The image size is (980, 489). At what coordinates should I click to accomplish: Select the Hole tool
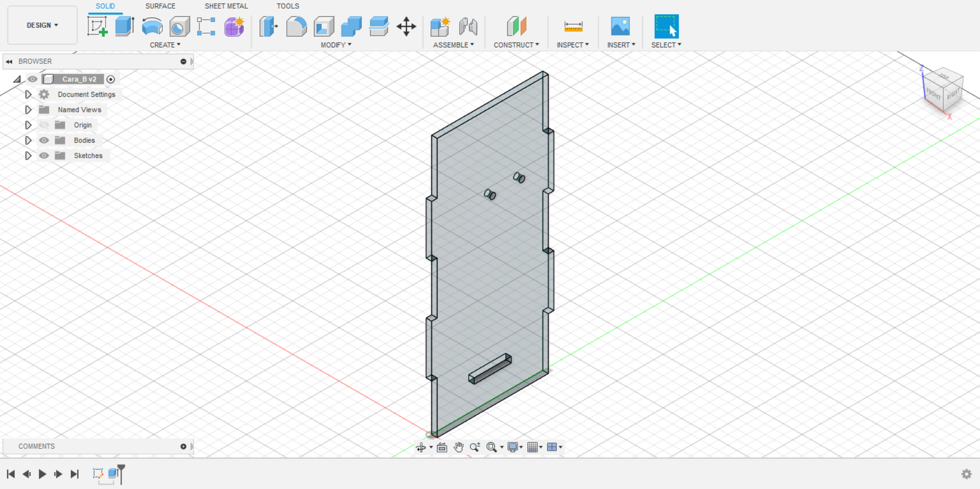[x=180, y=26]
